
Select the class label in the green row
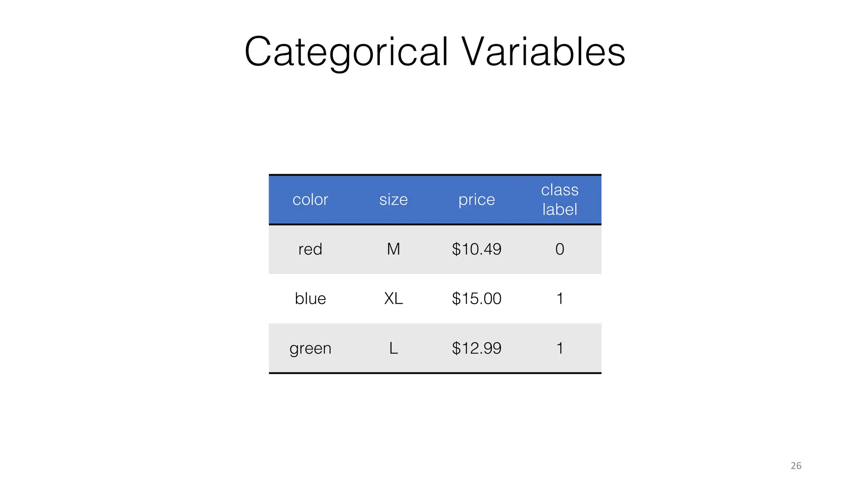559,348
